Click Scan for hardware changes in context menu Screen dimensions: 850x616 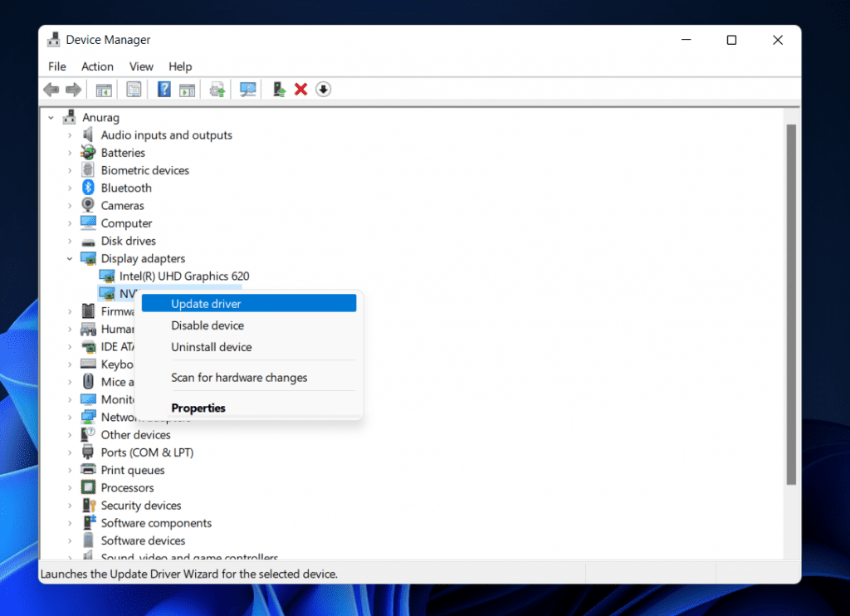(x=239, y=377)
